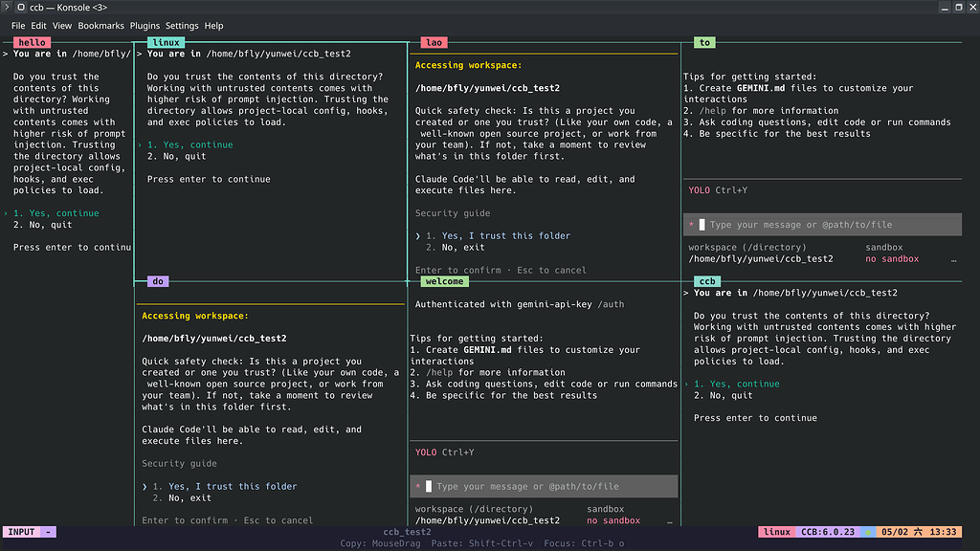980x551 pixels.
Task: Select 'Yes, continue' in ccb pane
Action: (737, 384)
